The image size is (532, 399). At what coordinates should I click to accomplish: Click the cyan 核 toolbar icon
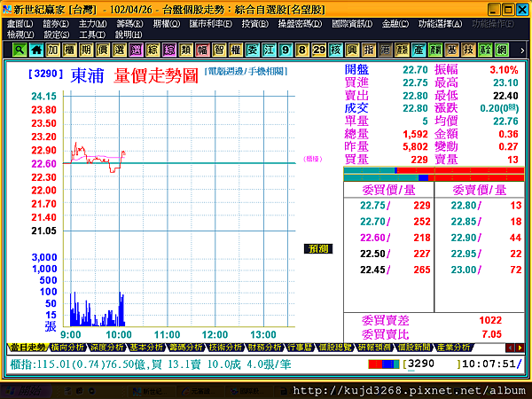click(x=335, y=50)
